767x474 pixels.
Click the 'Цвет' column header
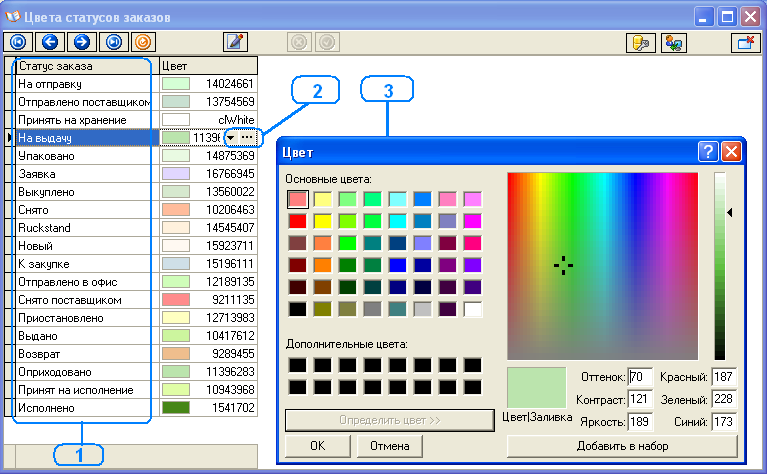207,66
